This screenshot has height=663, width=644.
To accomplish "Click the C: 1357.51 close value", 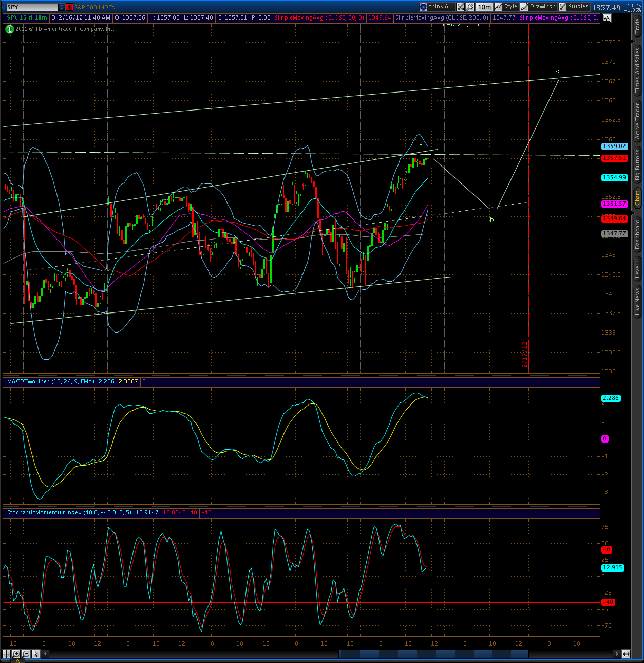I will coord(233,18).
